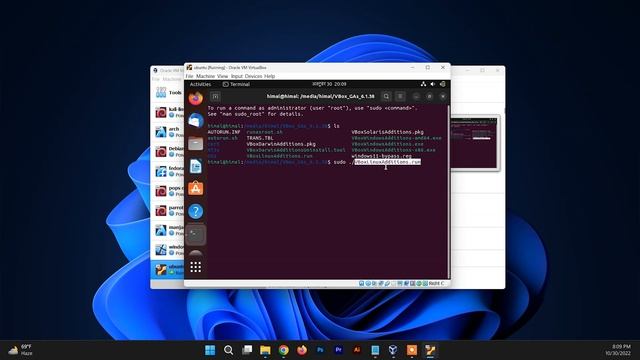
Task: Open Ubuntu Software from the dock
Action: coord(196,189)
